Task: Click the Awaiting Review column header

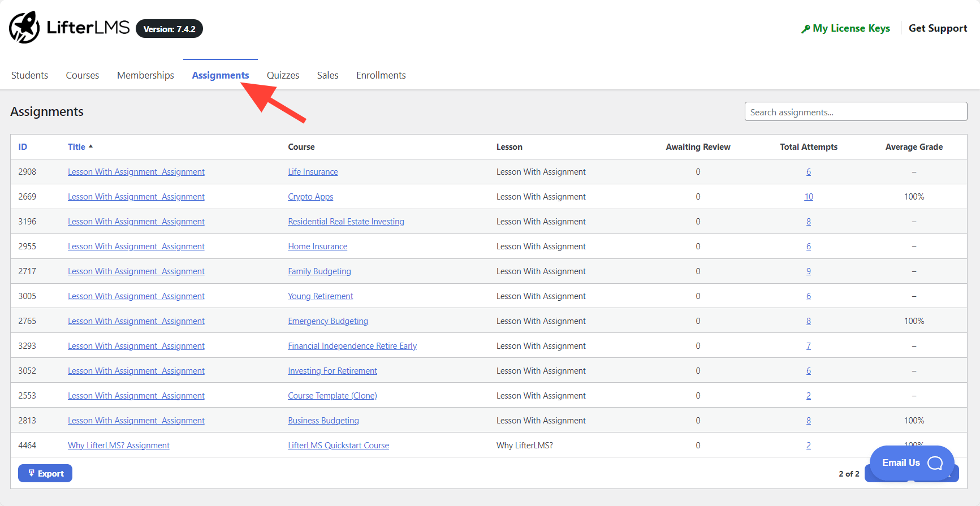Action: click(x=698, y=147)
